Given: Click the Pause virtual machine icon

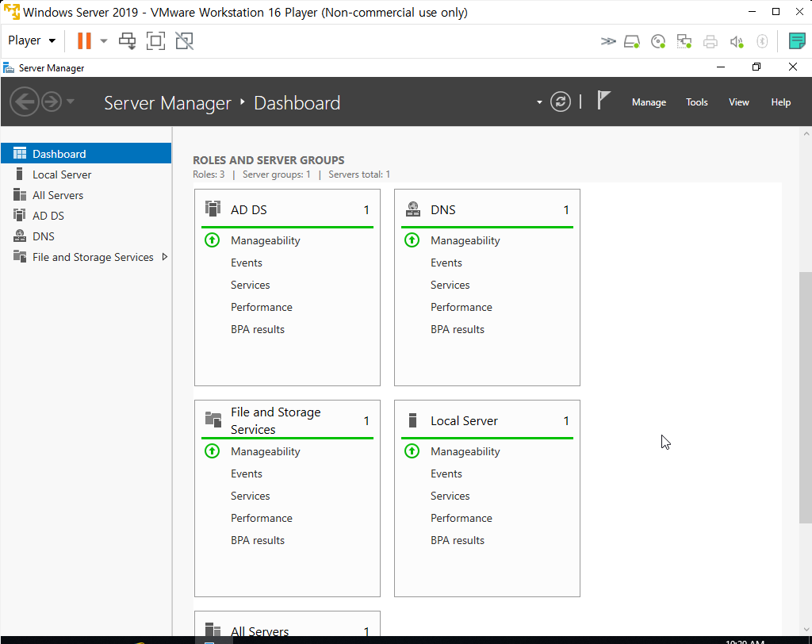Looking at the screenshot, I should point(84,40).
